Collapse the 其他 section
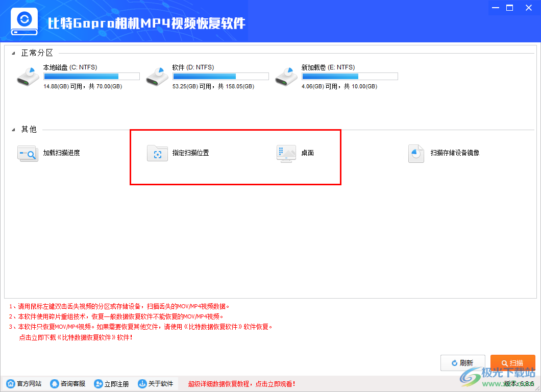The width and height of the screenshot is (541, 392). (x=13, y=130)
